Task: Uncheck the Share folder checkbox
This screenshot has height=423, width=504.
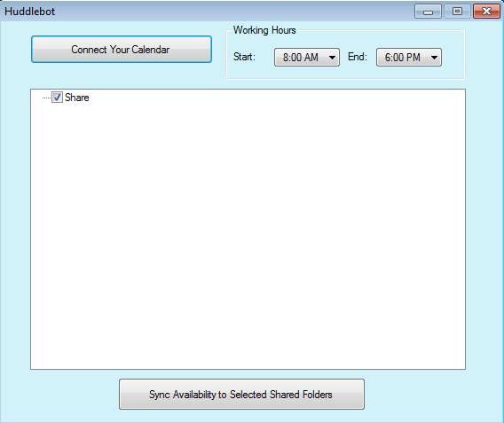Action: pyautogui.click(x=57, y=97)
